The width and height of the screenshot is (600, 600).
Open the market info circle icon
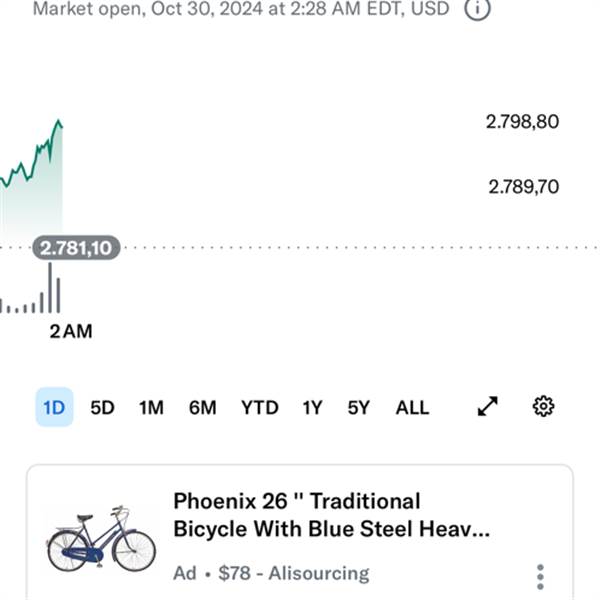coord(477,8)
